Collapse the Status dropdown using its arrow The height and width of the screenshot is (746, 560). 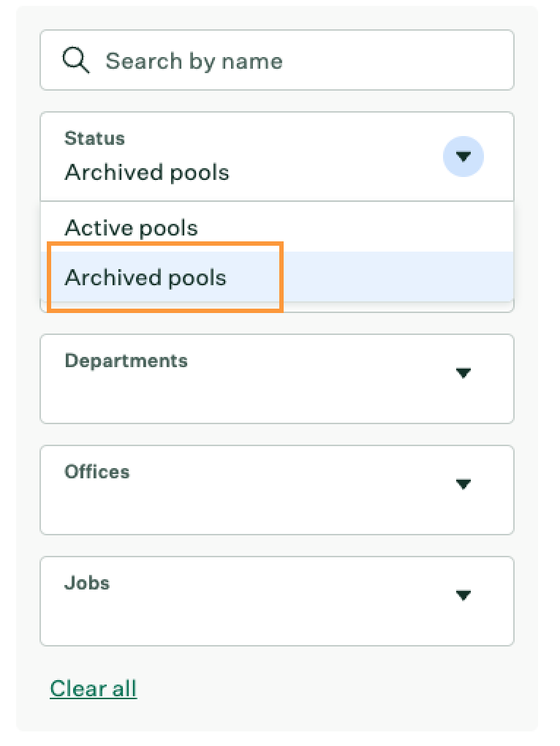click(x=463, y=156)
